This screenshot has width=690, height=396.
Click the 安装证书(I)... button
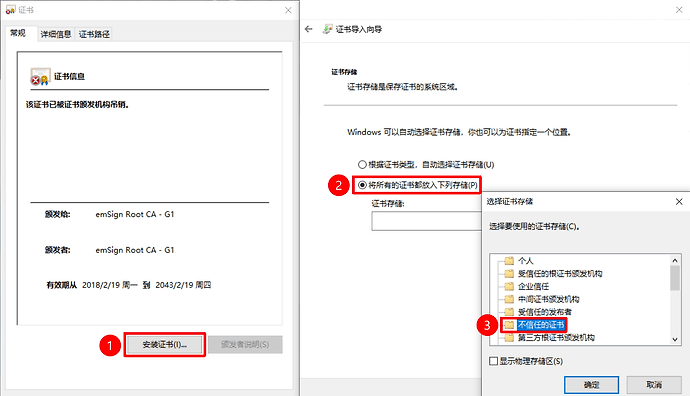(x=165, y=345)
